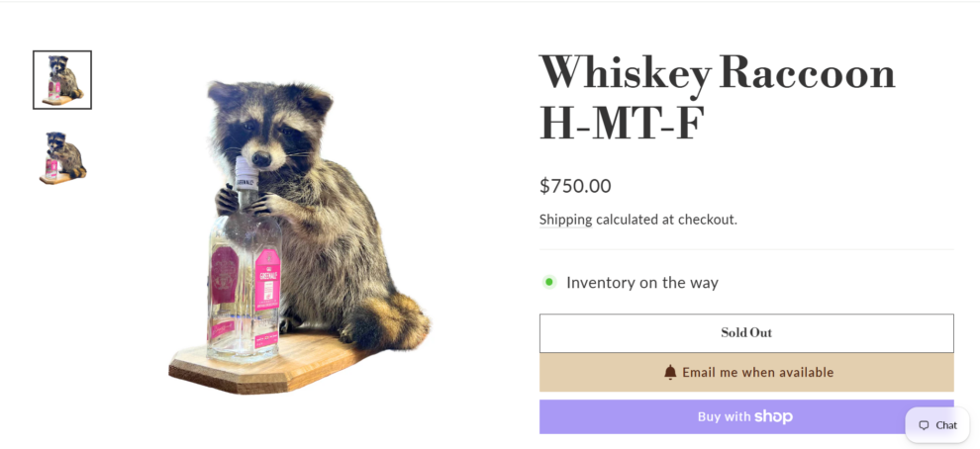Click the chat bubble icon
The width and height of the screenshot is (980, 449).
coord(924,425)
